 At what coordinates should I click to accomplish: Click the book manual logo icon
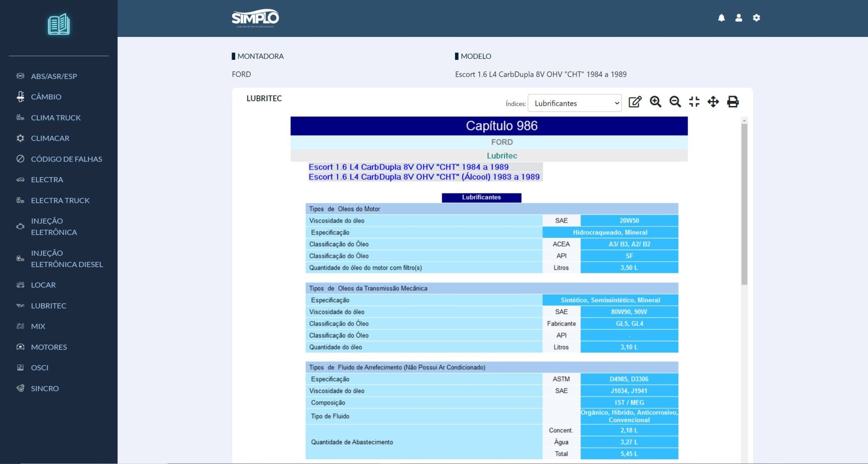pos(58,25)
